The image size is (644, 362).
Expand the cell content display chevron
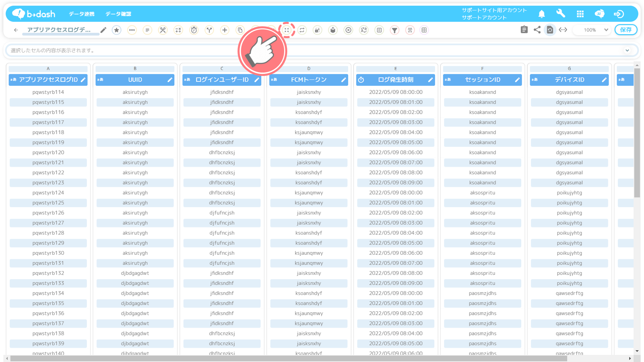coord(627,50)
